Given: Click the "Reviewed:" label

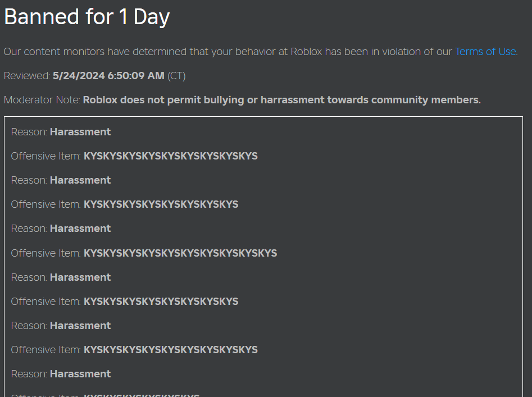Looking at the screenshot, I should (x=27, y=76).
